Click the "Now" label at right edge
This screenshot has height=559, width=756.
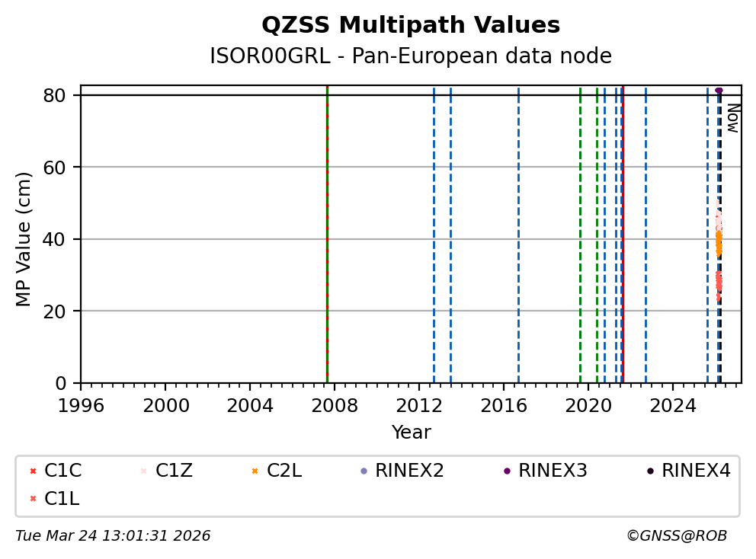click(x=732, y=118)
